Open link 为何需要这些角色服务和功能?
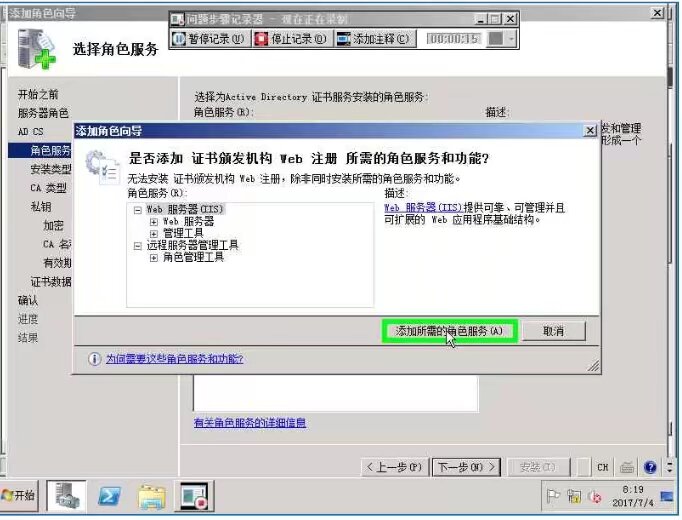Viewport: 682px width, 520px height. tap(174, 359)
